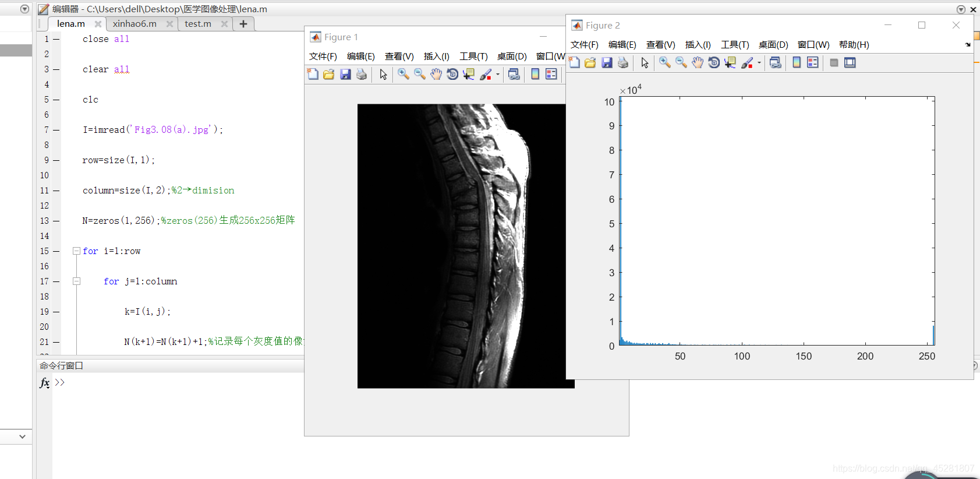Open Brush color dropdown arrow in Figure 2

click(759, 62)
